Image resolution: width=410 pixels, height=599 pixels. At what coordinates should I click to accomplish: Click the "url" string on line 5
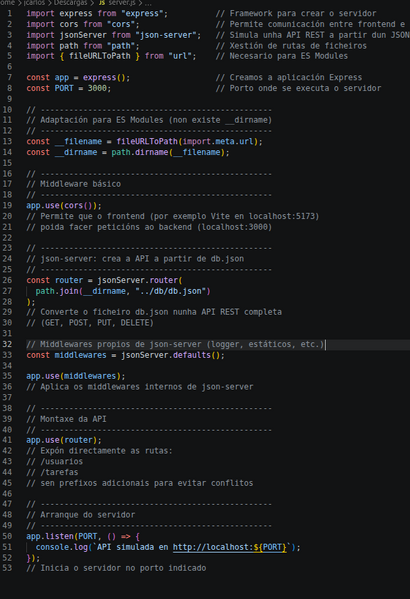point(180,56)
